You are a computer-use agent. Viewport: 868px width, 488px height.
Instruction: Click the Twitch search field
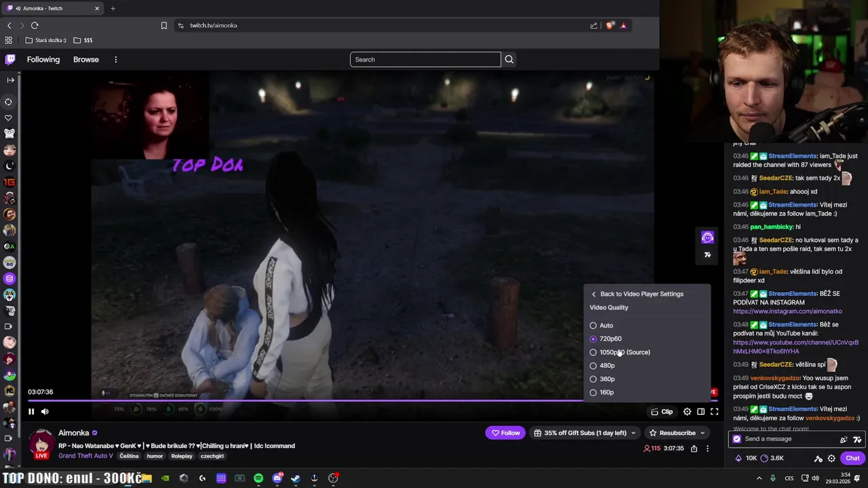click(x=425, y=60)
